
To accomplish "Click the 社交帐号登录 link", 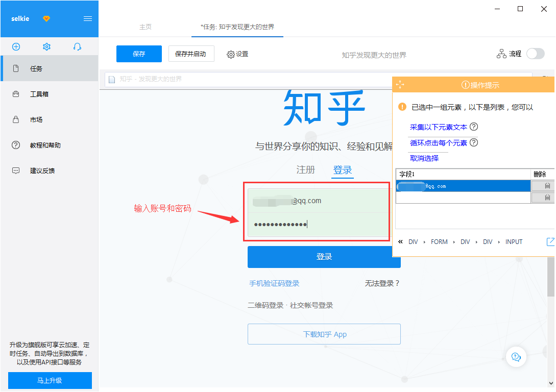I will [311, 305].
